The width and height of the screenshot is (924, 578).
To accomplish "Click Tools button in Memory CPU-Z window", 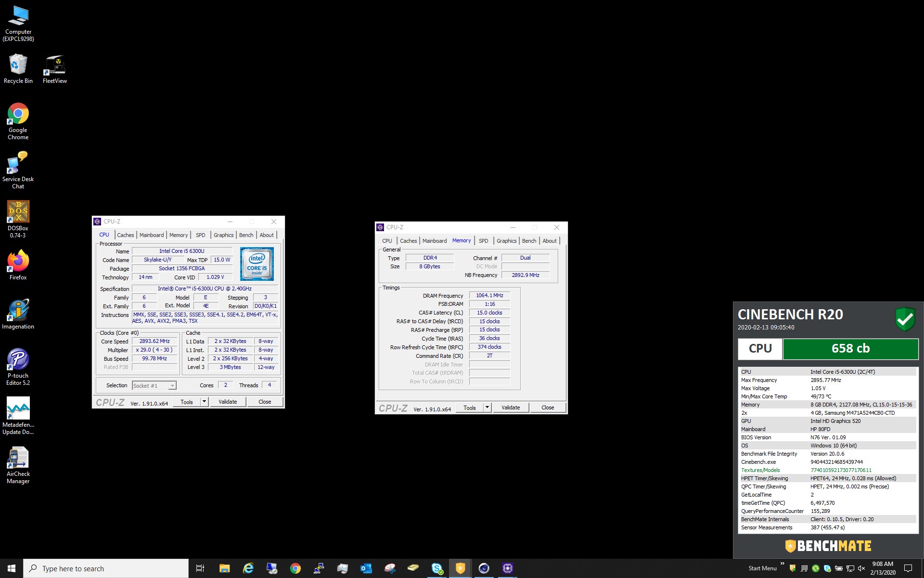I will click(470, 407).
